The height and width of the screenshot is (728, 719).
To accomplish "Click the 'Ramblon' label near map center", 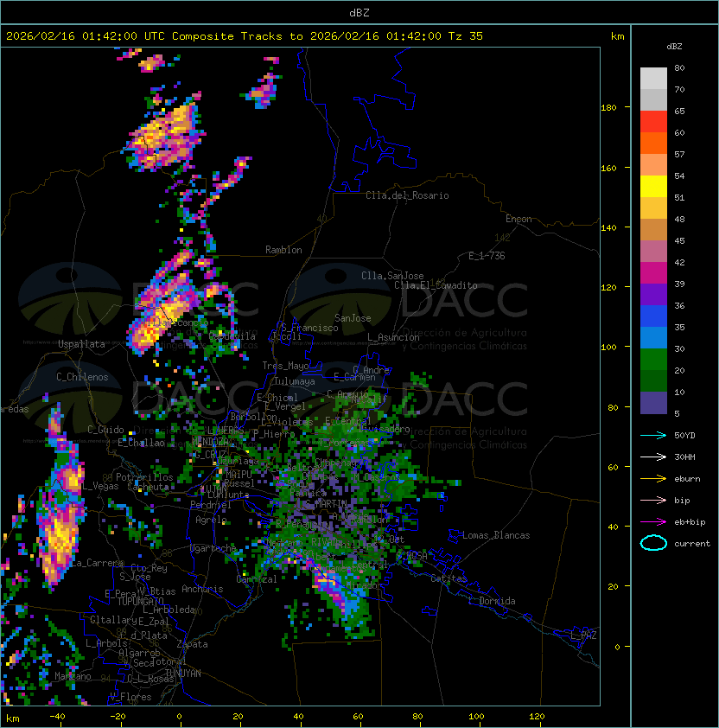I will (x=283, y=250).
